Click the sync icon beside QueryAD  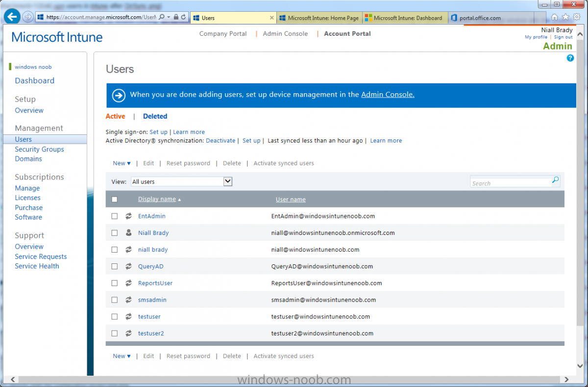coord(129,266)
